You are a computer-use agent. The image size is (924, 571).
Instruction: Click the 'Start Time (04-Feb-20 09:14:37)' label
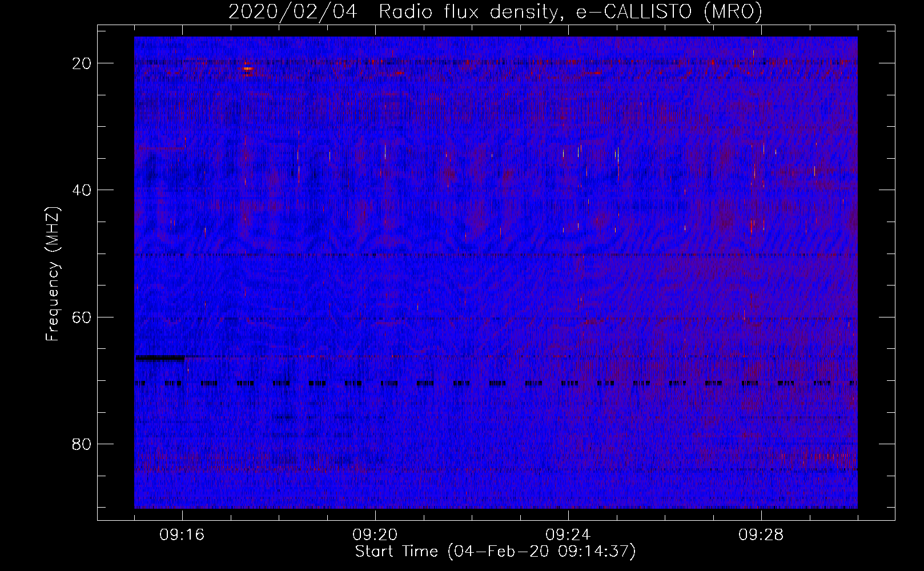coord(495,552)
